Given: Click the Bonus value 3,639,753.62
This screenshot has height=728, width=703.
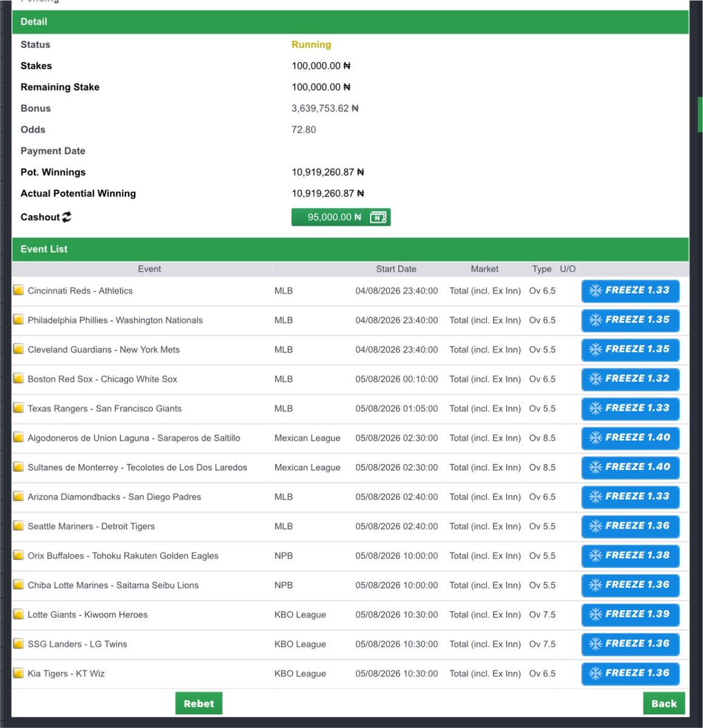Looking at the screenshot, I should click(x=325, y=108).
